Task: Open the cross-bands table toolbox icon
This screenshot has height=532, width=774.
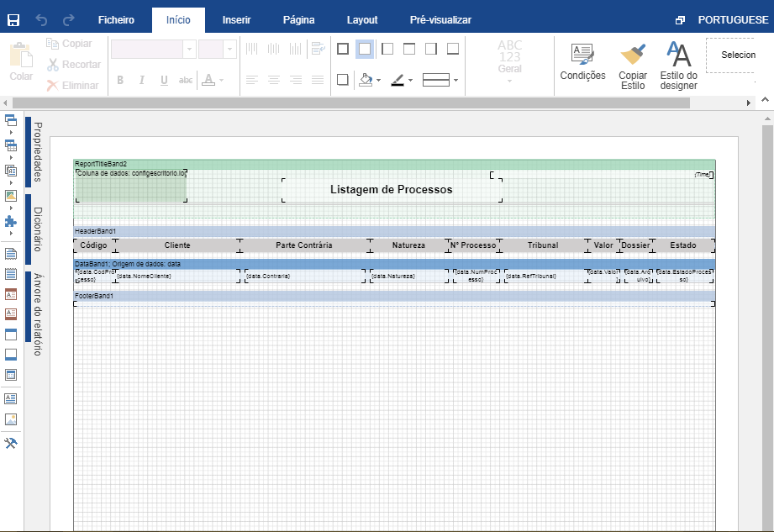Action: (x=11, y=145)
